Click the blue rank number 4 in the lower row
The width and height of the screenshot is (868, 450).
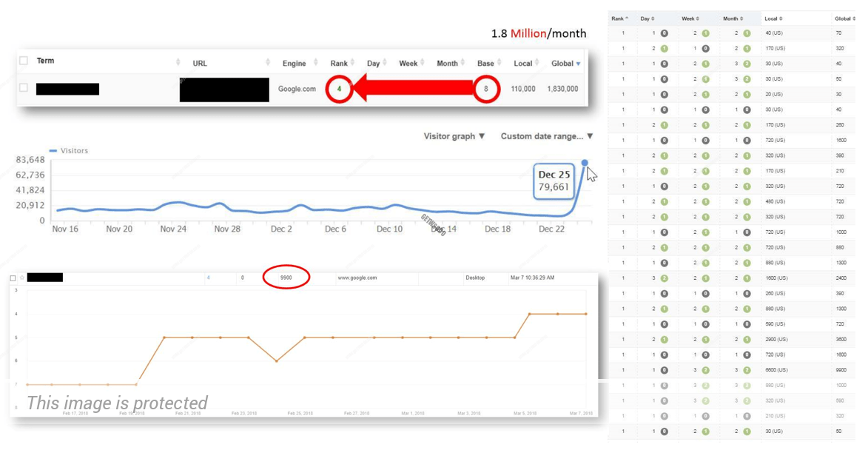tap(208, 278)
